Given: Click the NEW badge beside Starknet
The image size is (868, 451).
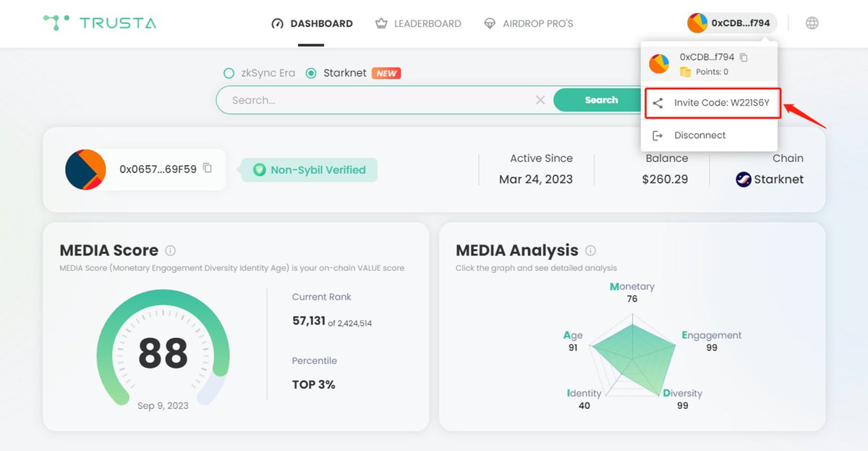Looking at the screenshot, I should click(x=386, y=73).
